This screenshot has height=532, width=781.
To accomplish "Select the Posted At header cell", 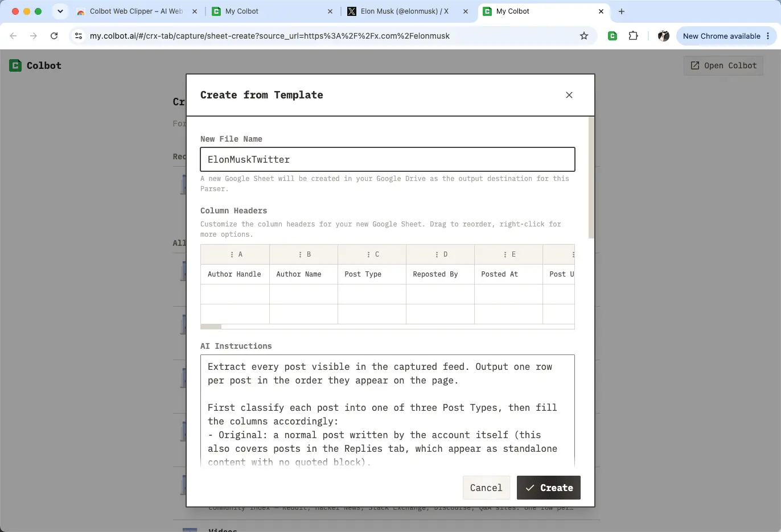I will (508, 274).
